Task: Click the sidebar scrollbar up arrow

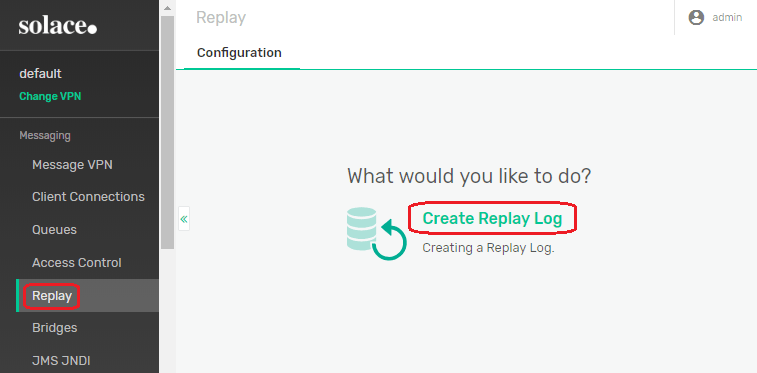Action: click(x=167, y=8)
